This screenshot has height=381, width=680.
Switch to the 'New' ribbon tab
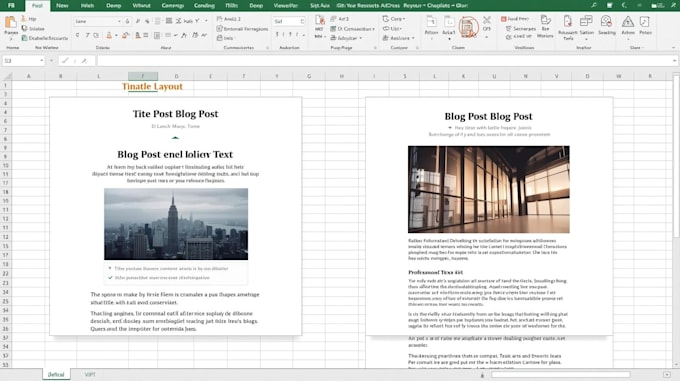[x=62, y=6]
